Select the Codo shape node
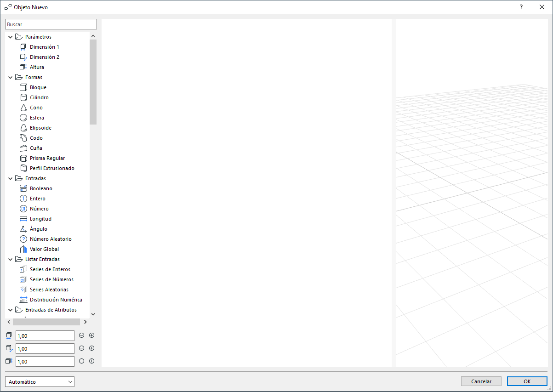Image resolution: width=553 pixels, height=392 pixels. pos(36,137)
